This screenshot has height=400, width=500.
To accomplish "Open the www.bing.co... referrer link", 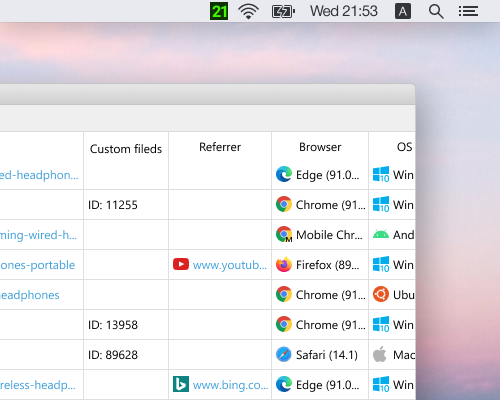I will 231,385.
